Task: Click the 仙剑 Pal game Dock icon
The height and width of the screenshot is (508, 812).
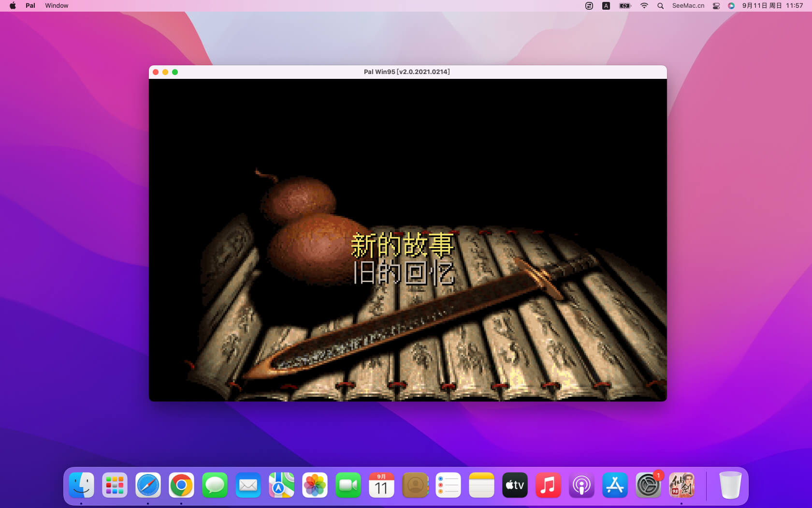Action: (x=681, y=485)
